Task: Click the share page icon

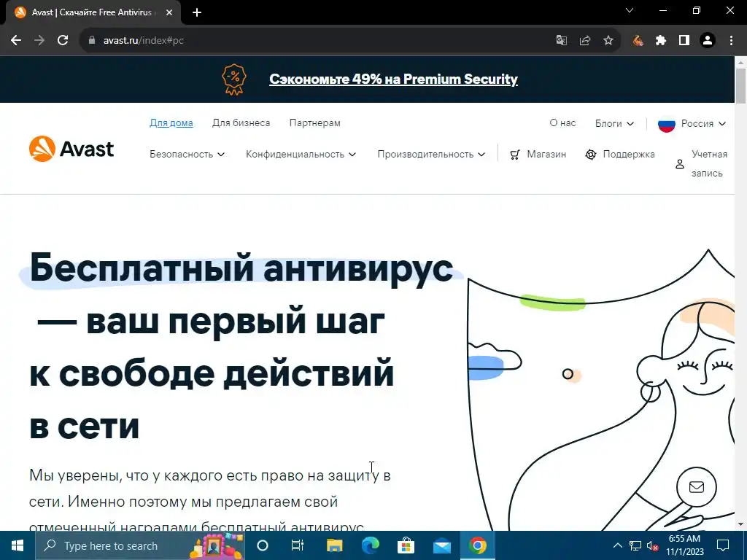Action: 585,41
